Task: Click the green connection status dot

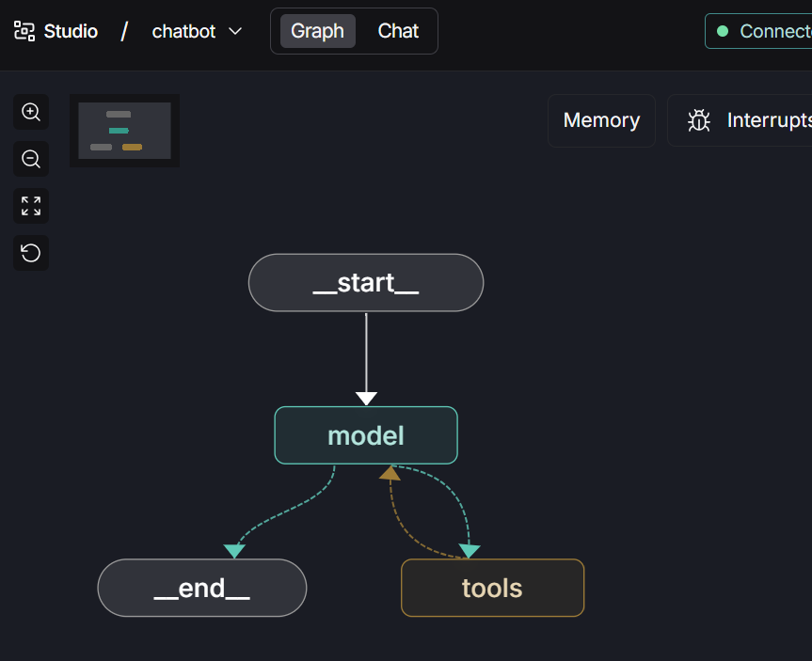Action: (723, 31)
